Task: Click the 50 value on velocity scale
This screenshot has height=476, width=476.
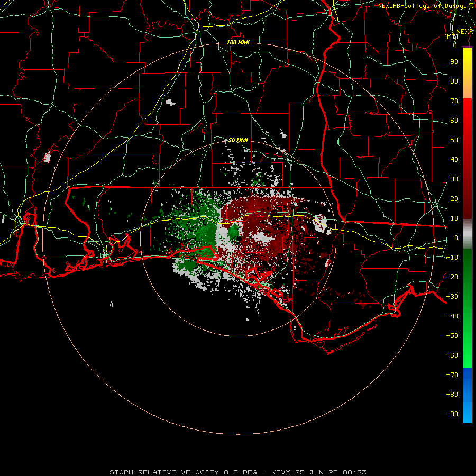Action: [x=454, y=140]
